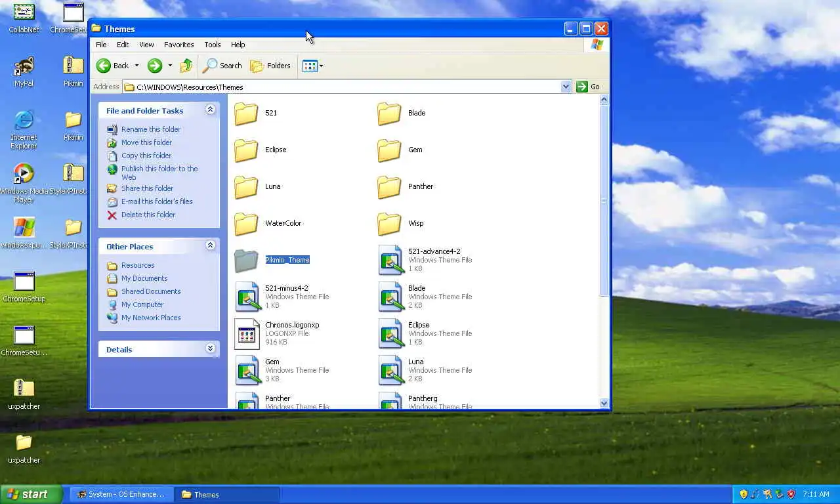Select the 521-advance4-2 theme file icon
The image size is (840, 504).
pyautogui.click(x=390, y=261)
